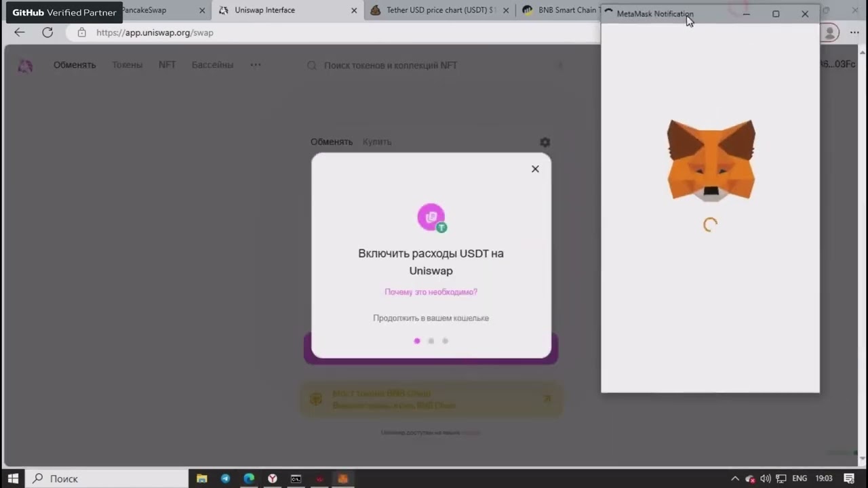Open the volume control in the tray
Screen dimensions: 868x488
coord(766,479)
